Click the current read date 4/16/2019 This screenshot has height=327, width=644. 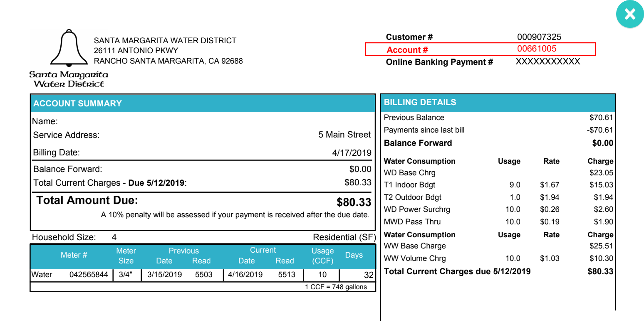pyautogui.click(x=245, y=275)
